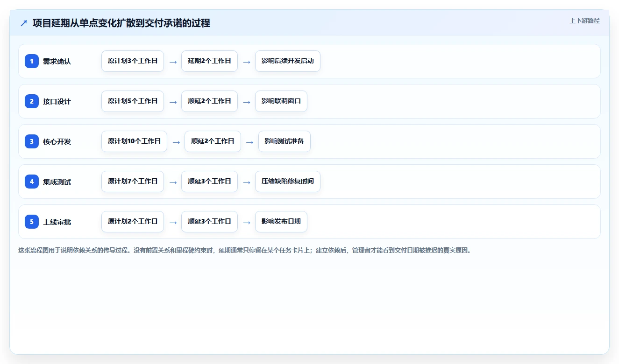Click the arrow before 压缩缺陷修复时间

tap(247, 182)
